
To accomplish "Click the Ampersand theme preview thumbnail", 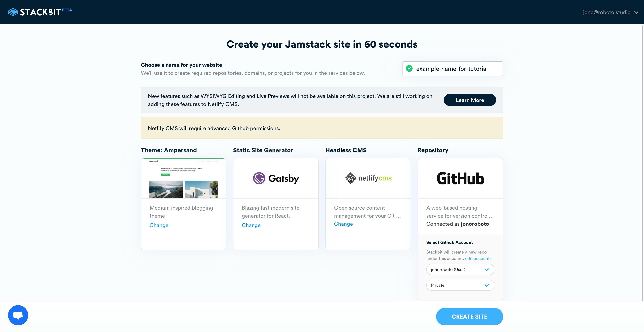I will coord(183,178).
